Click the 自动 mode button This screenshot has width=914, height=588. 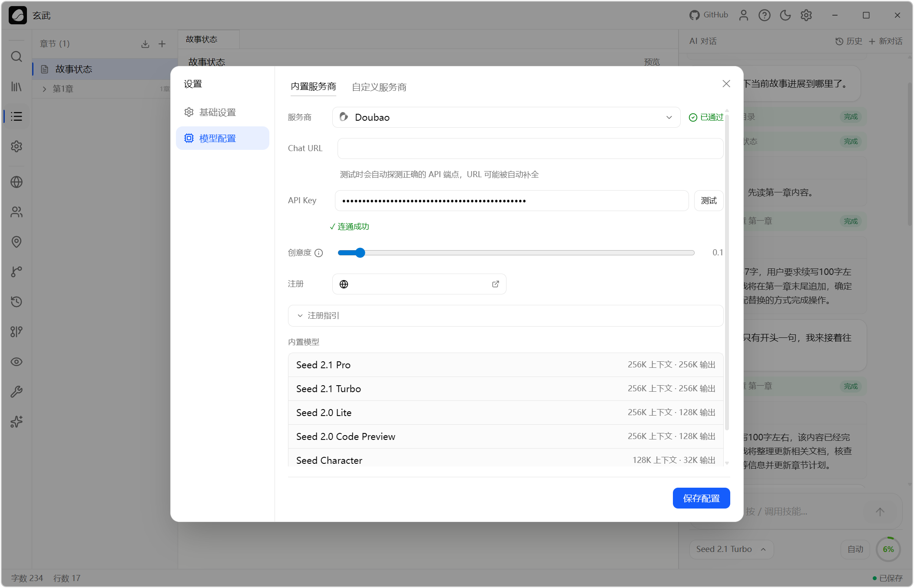(x=855, y=549)
